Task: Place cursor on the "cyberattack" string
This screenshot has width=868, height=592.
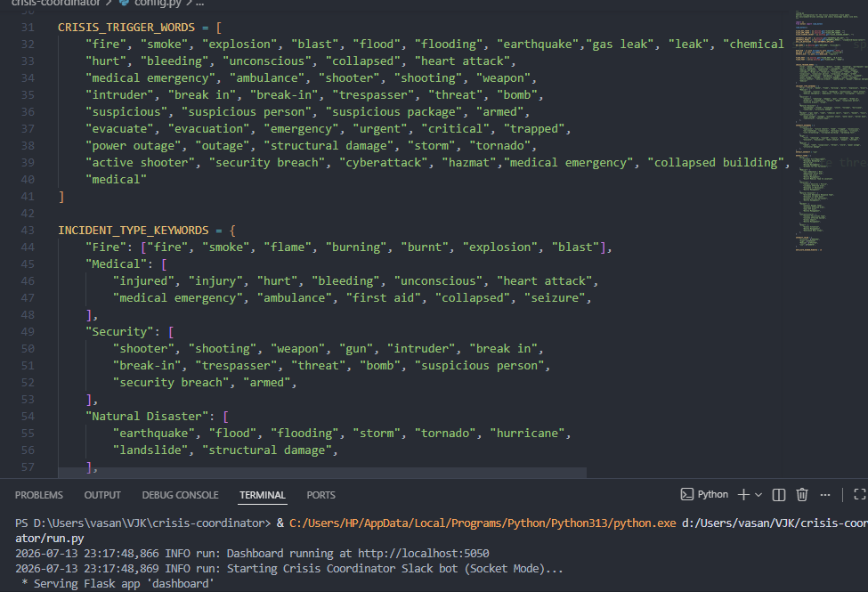Action: pos(384,162)
